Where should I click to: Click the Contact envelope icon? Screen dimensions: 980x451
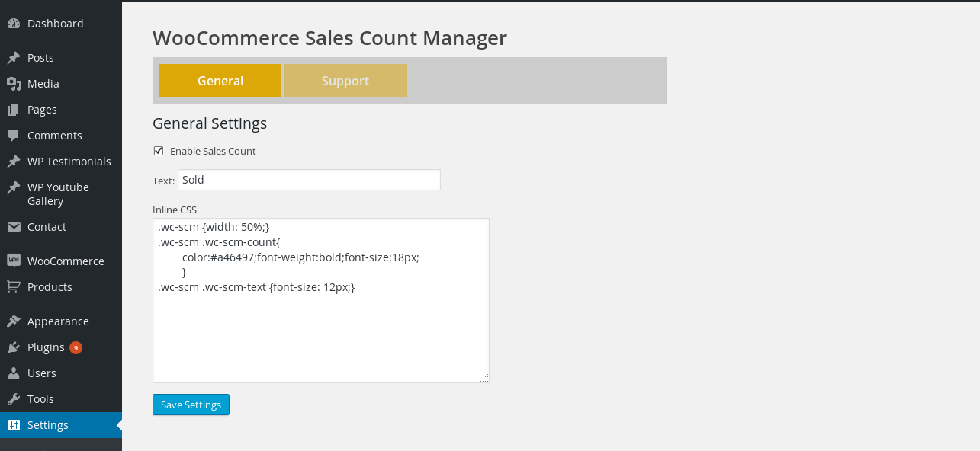click(14, 227)
